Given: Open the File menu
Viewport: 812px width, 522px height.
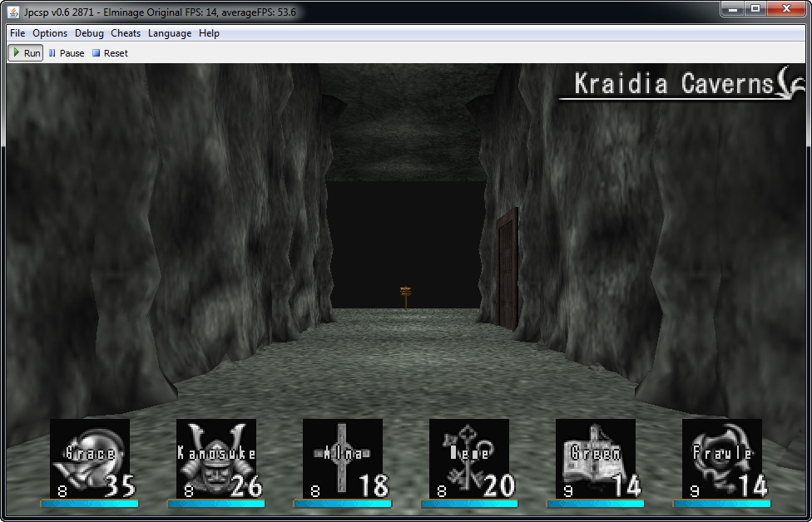Looking at the screenshot, I should point(17,33).
